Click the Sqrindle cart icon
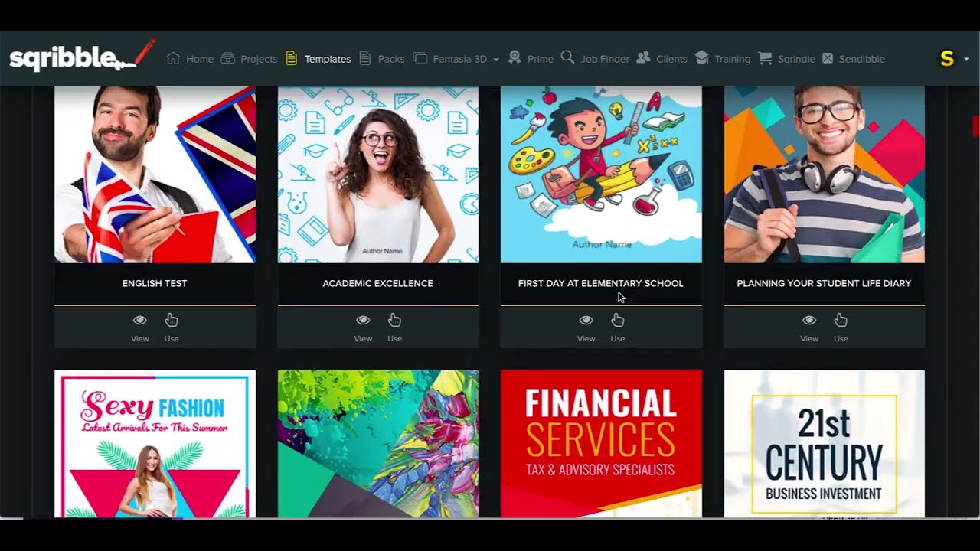Screen dimensions: 980x551 [765, 58]
